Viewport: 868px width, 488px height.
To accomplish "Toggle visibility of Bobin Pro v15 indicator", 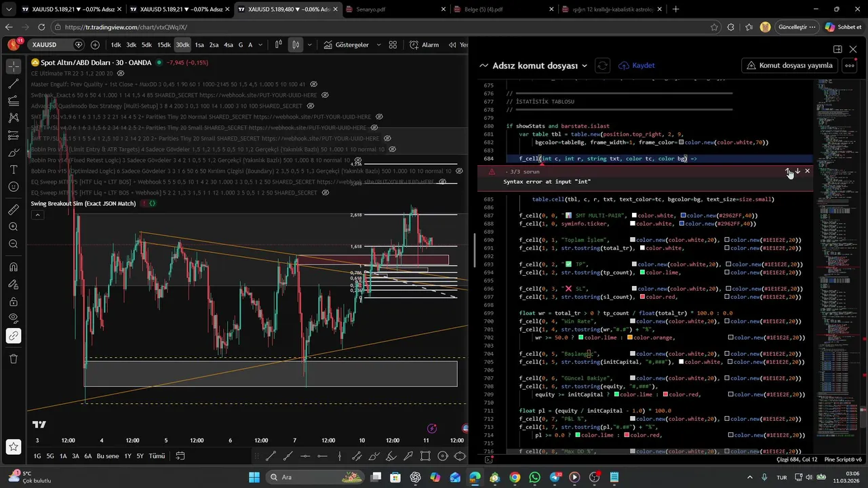I will click(x=458, y=171).
